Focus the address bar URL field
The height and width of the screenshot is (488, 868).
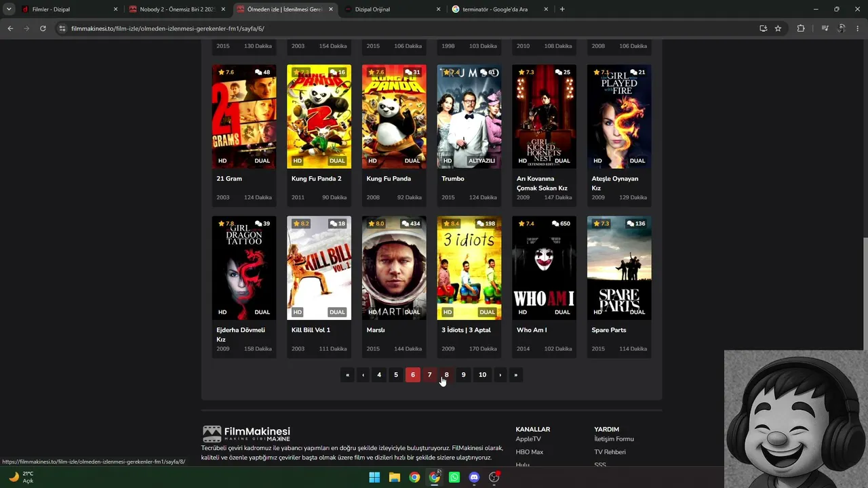(x=407, y=28)
